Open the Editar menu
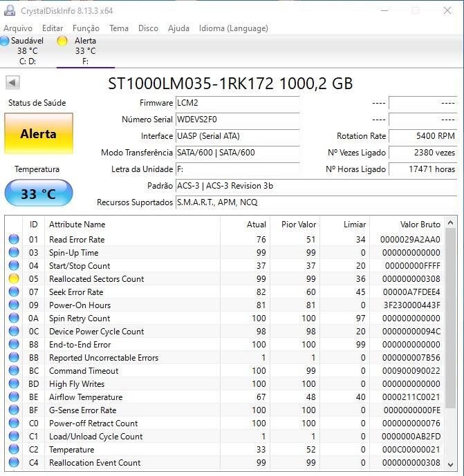Image resolution: width=464 pixels, height=476 pixels. click(53, 28)
